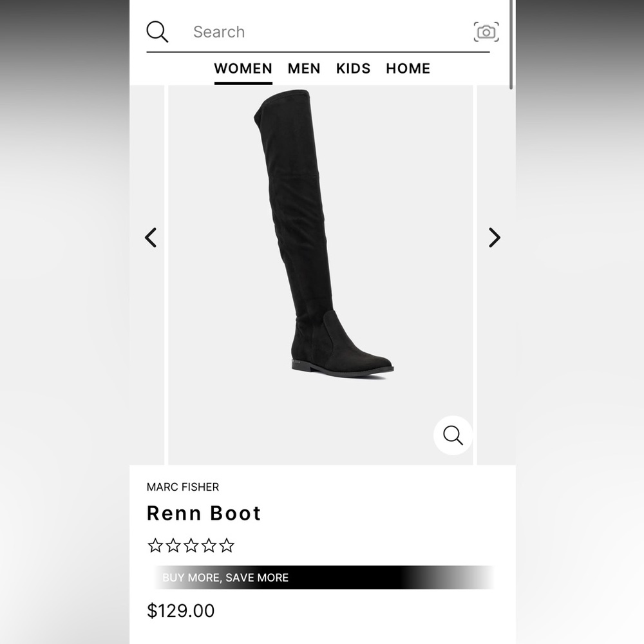Open the MARC FISHER brand link
Viewport: 644px width, 644px height.
(183, 487)
